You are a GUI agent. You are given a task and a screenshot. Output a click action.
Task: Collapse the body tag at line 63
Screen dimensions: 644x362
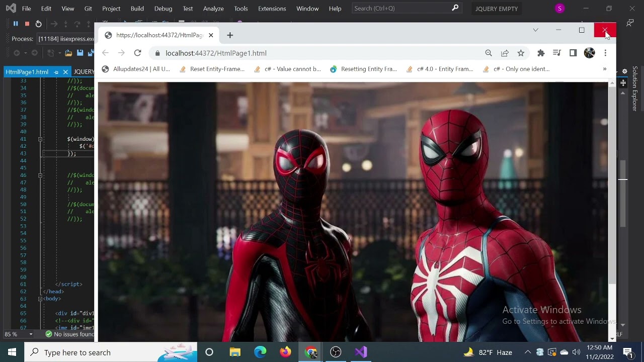coord(40,299)
